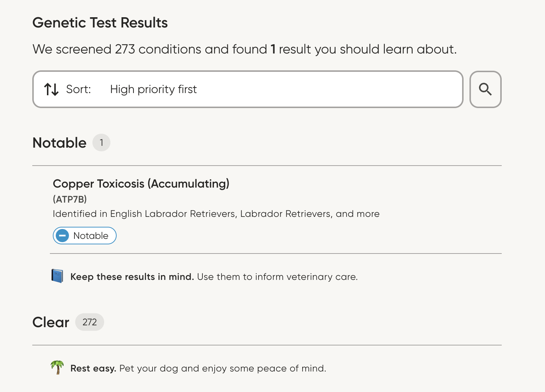Toggle the Clear section header
This screenshot has height=392, width=545.
click(51, 322)
